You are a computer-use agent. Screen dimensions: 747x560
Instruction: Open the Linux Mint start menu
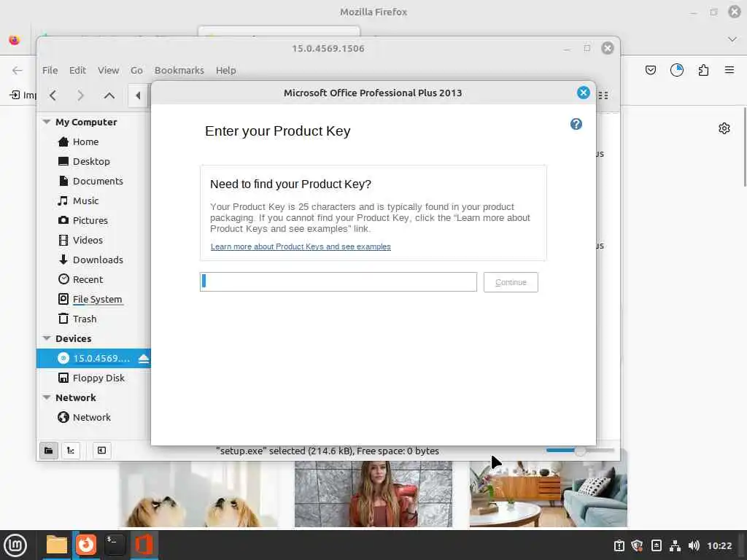click(x=15, y=545)
